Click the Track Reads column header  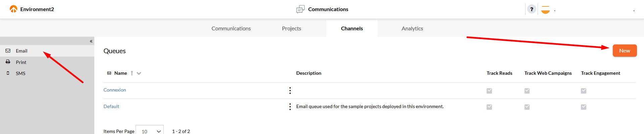(499, 73)
